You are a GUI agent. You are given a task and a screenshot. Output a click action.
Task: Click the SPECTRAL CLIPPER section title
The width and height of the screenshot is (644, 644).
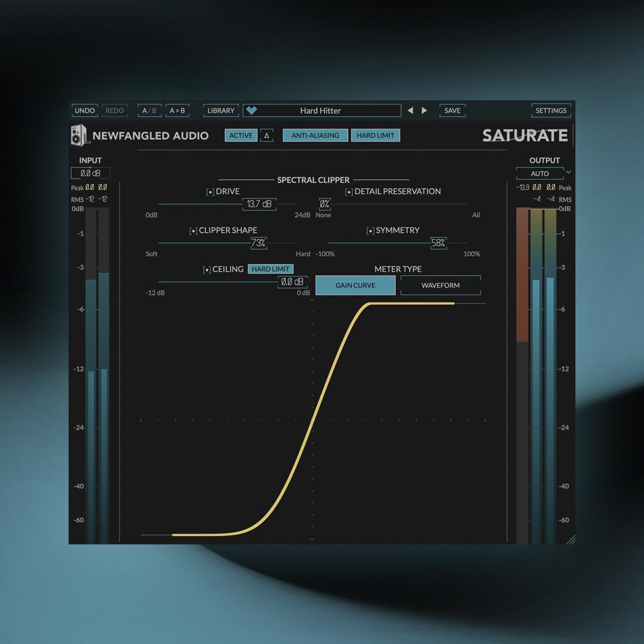coord(314,180)
